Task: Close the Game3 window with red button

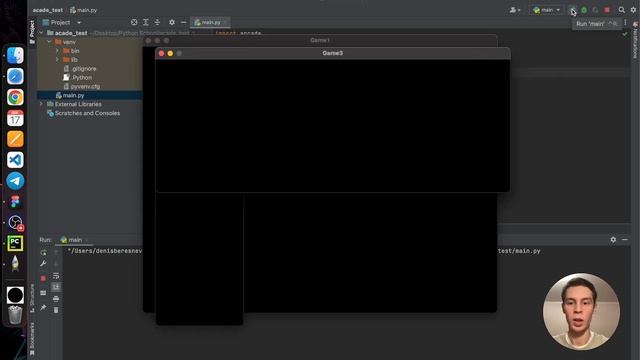Action: 161,53
